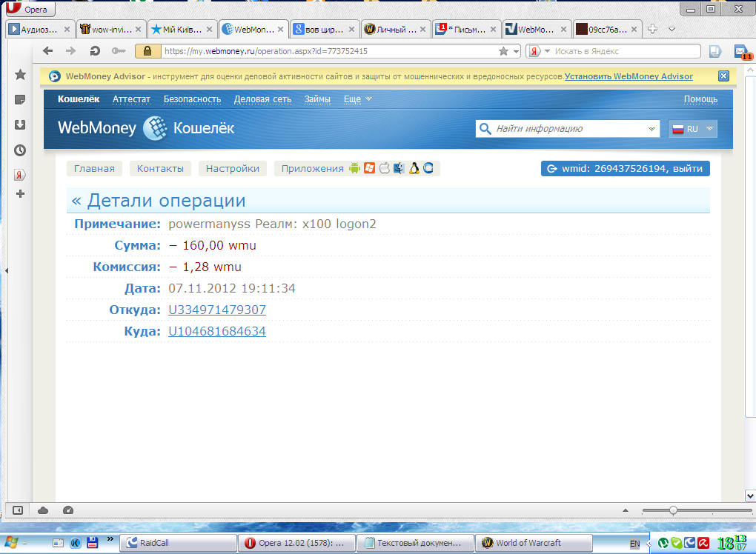Open recipient purse U104681684634 link
The width and height of the screenshot is (756, 554).
point(217,331)
